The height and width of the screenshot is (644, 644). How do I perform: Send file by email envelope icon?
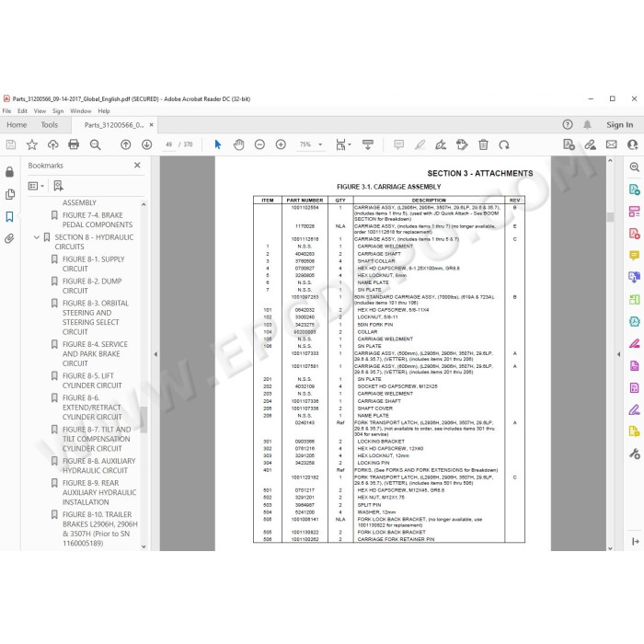tap(611, 144)
